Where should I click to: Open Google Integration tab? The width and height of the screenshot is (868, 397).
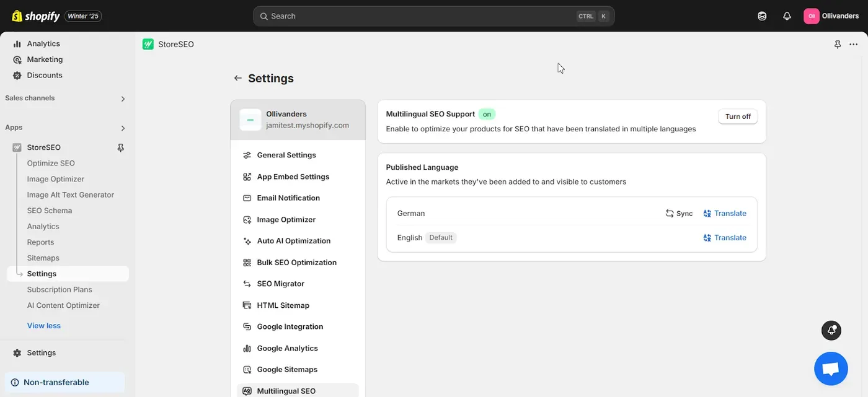(298, 327)
